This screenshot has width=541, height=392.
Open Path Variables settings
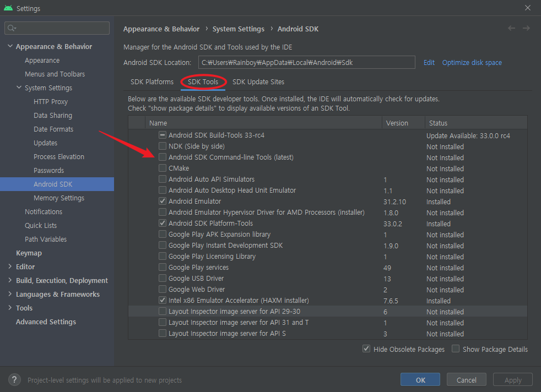pyautogui.click(x=46, y=239)
